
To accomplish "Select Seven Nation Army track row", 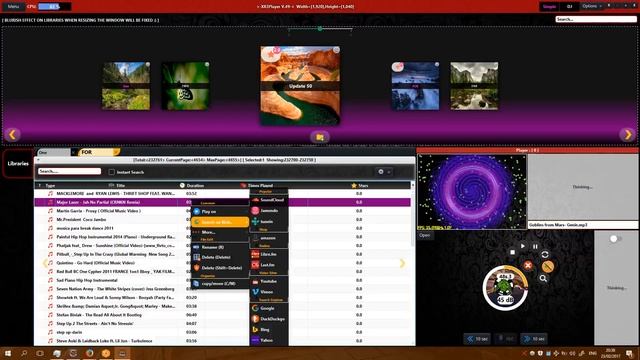I will 222,289.
